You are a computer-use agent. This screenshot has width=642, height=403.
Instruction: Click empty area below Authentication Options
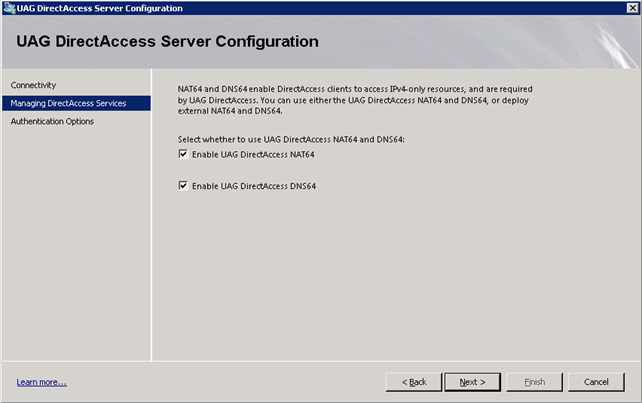pyautogui.click(x=77, y=242)
